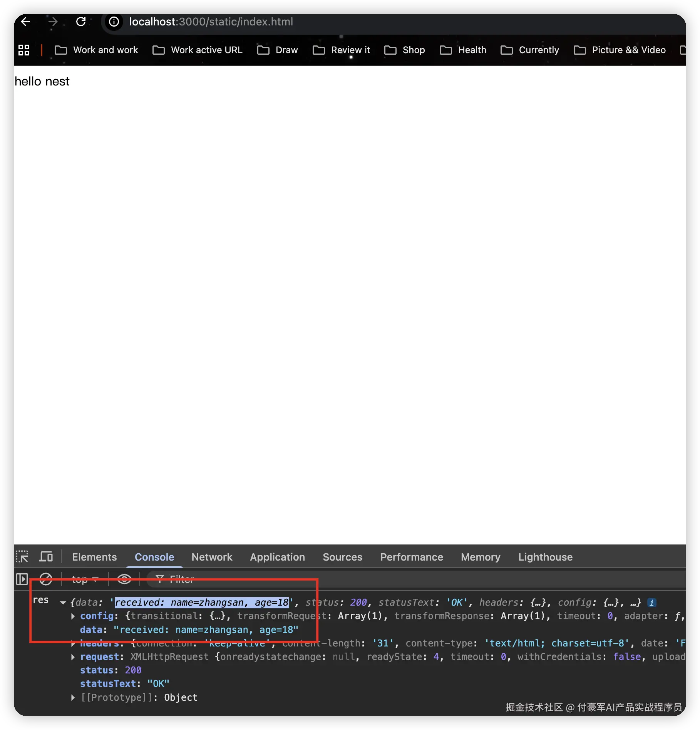
Task: Open the top context dropdown
Action: click(x=85, y=579)
